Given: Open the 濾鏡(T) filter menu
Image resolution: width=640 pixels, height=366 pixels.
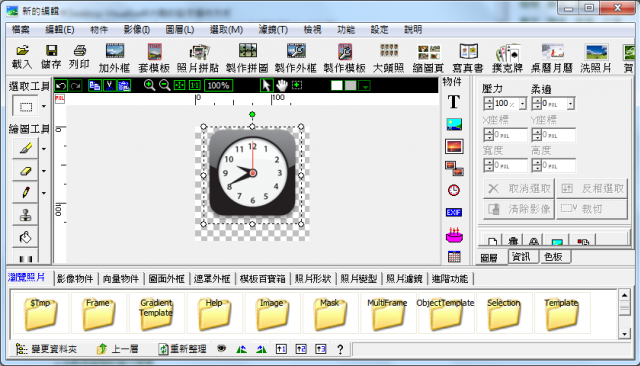Looking at the screenshot, I should 273,29.
